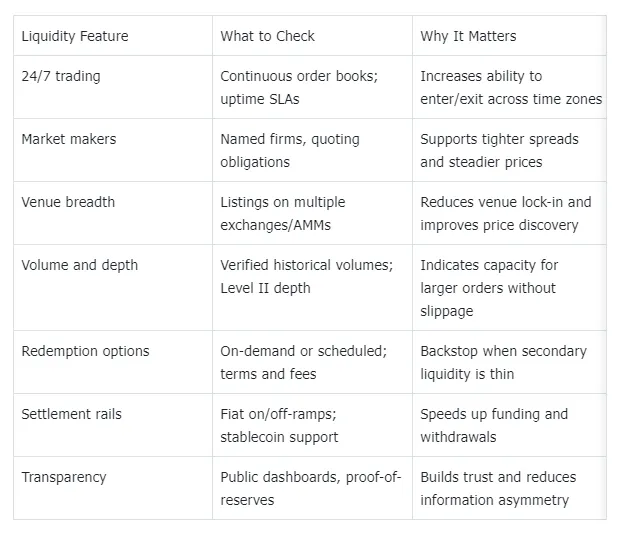The width and height of the screenshot is (643, 543).
Task: Click 'On-demand or scheduled; terms and fees'
Action: pos(303,362)
